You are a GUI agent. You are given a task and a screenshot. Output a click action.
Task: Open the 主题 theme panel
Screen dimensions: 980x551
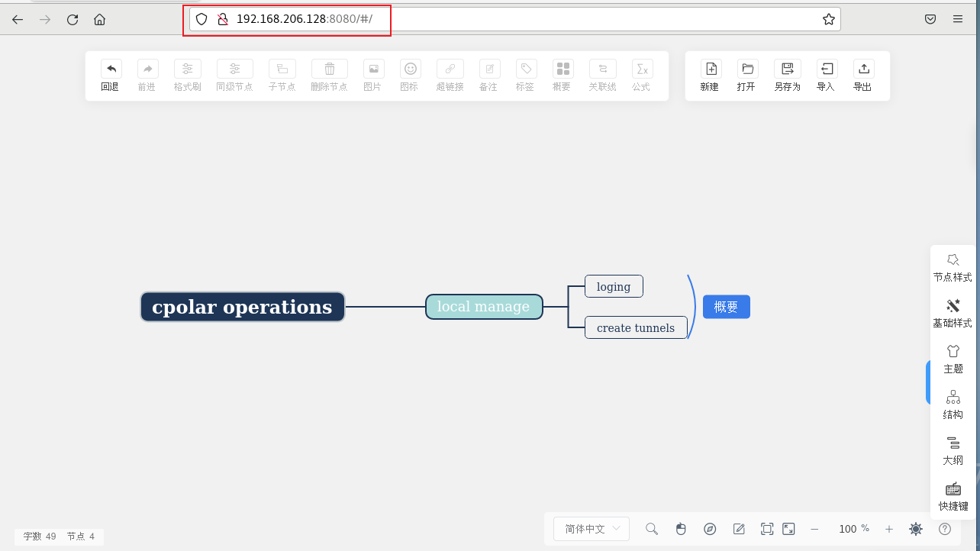[953, 359]
